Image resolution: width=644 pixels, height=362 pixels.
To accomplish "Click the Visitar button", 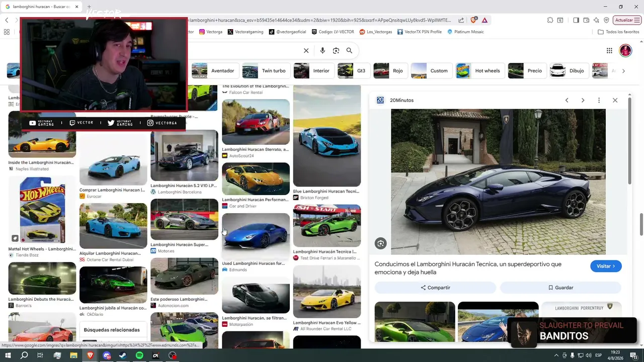I will point(606,266).
